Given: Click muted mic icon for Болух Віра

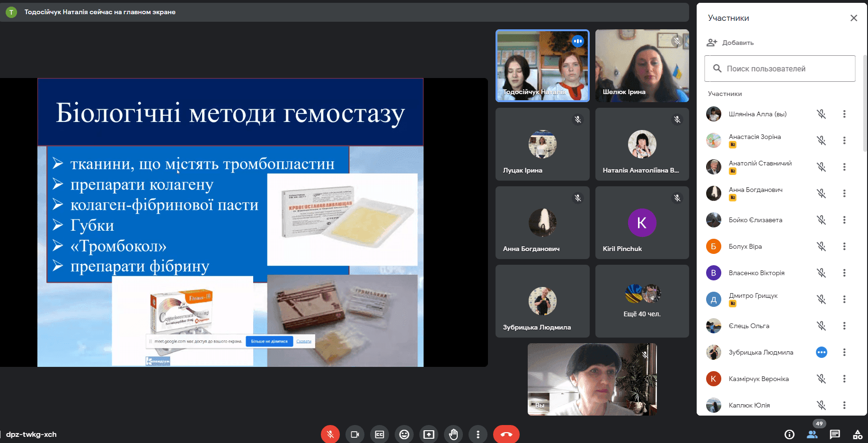Looking at the screenshot, I should pyautogui.click(x=822, y=246).
